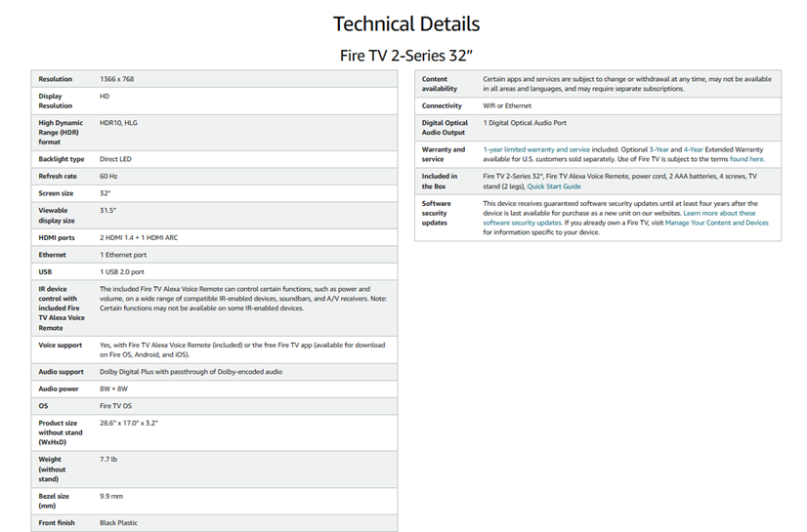Image resolution: width=807 pixels, height=532 pixels.
Task: Click the Technical Details heading
Action: (x=405, y=23)
